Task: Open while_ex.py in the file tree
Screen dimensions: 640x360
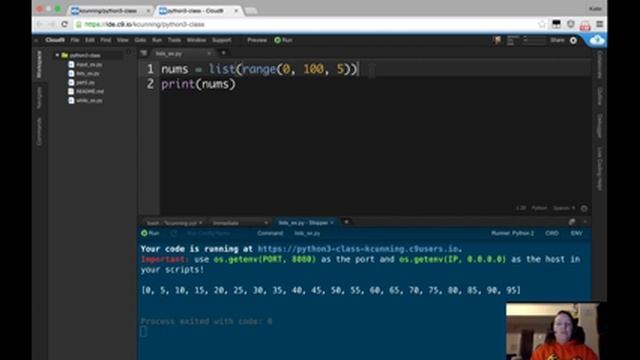Action: 85,100
